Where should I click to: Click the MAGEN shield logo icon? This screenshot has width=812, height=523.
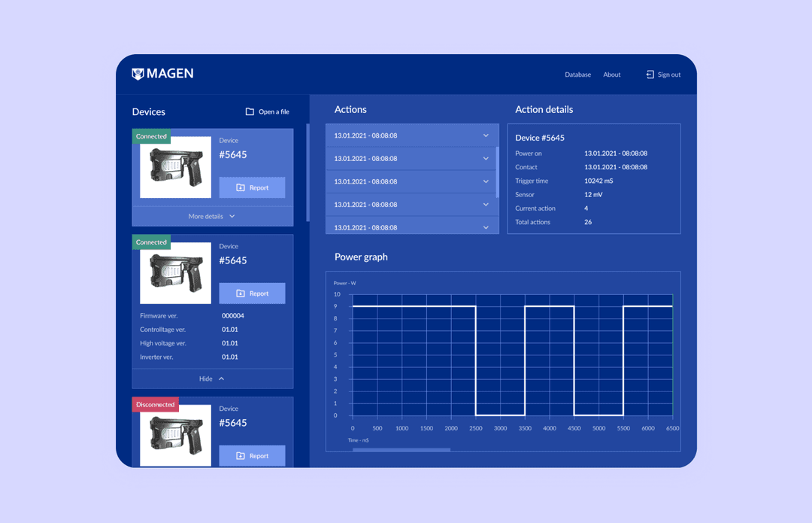pyautogui.click(x=138, y=74)
